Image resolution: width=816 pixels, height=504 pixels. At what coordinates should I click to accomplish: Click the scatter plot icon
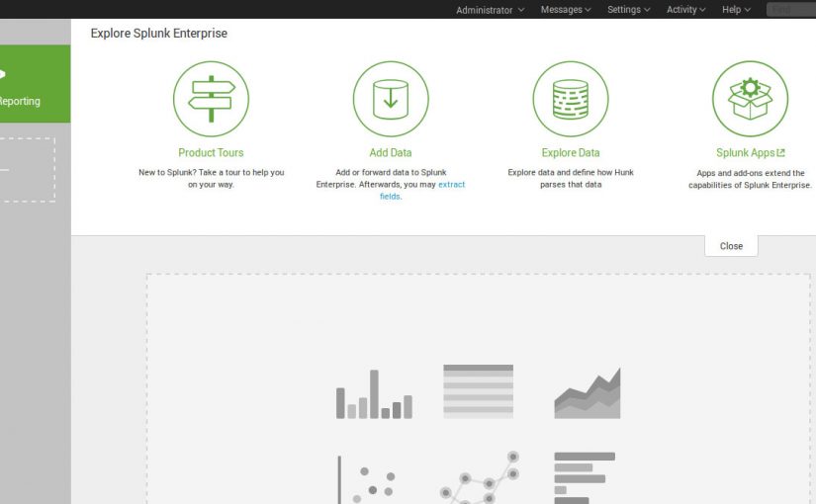[366, 479]
